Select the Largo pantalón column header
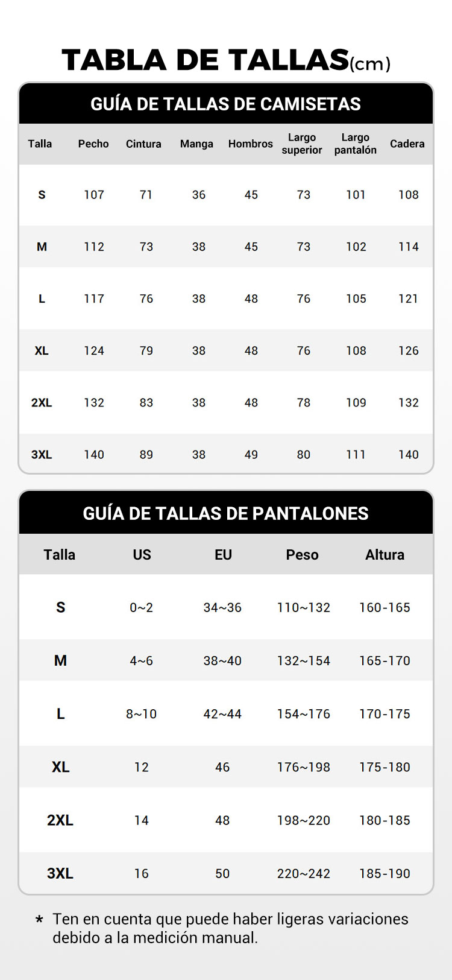Image resolution: width=452 pixels, height=980 pixels. [356, 144]
